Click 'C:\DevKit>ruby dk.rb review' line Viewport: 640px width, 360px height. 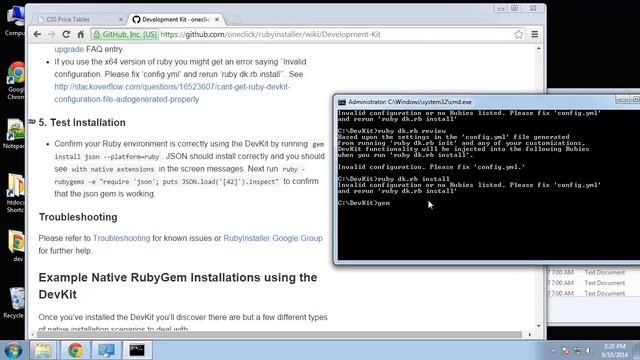point(392,131)
